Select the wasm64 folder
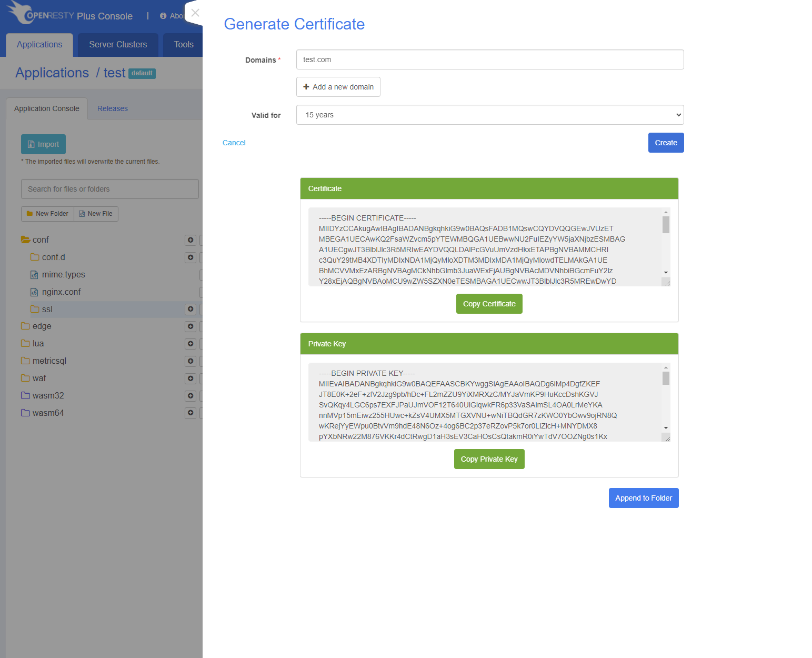 pos(48,413)
